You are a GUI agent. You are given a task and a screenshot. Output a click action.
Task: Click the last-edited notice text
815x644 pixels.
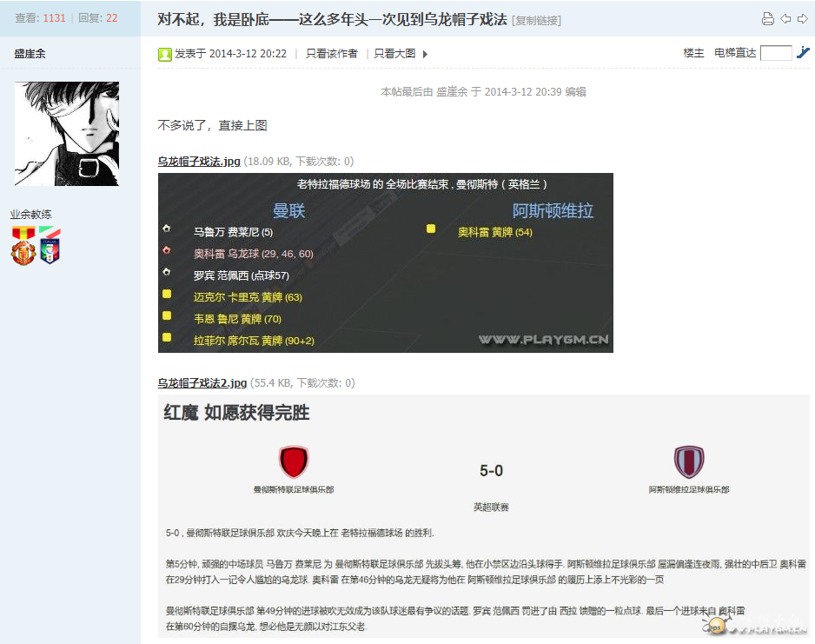pyautogui.click(x=483, y=92)
